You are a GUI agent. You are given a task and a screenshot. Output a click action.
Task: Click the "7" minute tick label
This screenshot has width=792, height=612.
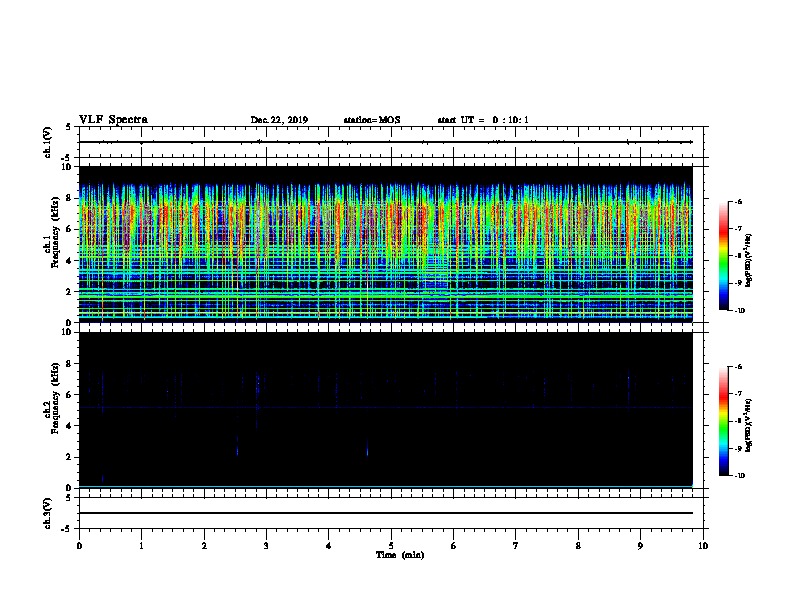point(516,546)
